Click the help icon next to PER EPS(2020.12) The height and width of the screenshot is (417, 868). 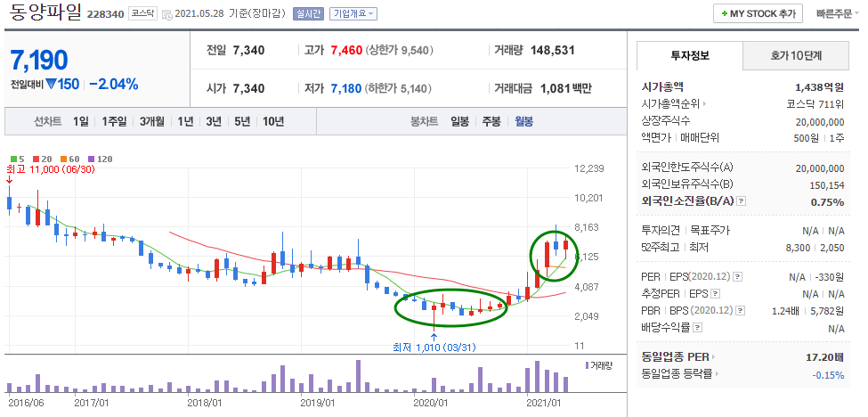coord(738,276)
